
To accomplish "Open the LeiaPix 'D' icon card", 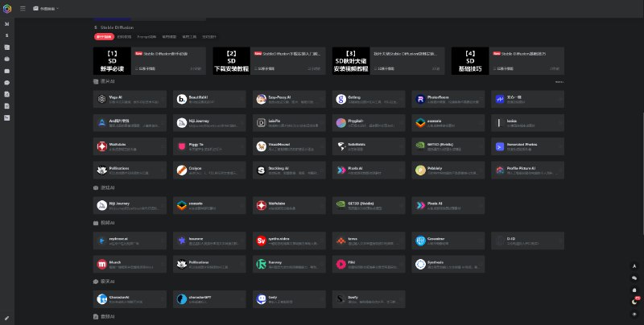I will (x=289, y=123).
